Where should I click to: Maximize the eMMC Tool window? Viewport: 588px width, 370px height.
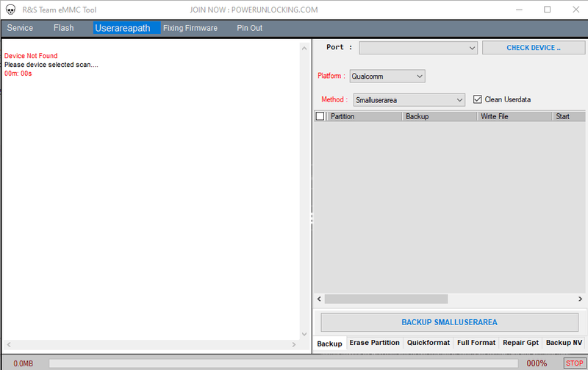(x=547, y=10)
